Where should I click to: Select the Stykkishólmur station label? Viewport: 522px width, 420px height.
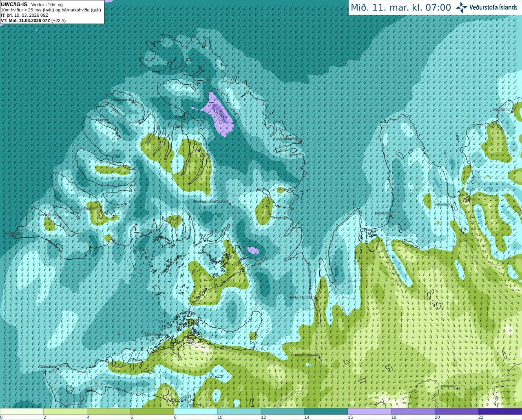click(x=156, y=334)
